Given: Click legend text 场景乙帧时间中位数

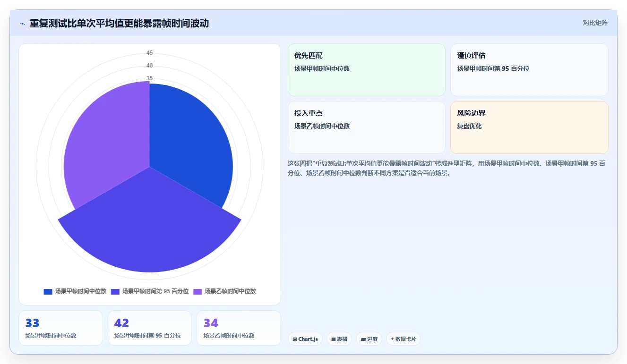Looking at the screenshot, I should tap(230, 291).
